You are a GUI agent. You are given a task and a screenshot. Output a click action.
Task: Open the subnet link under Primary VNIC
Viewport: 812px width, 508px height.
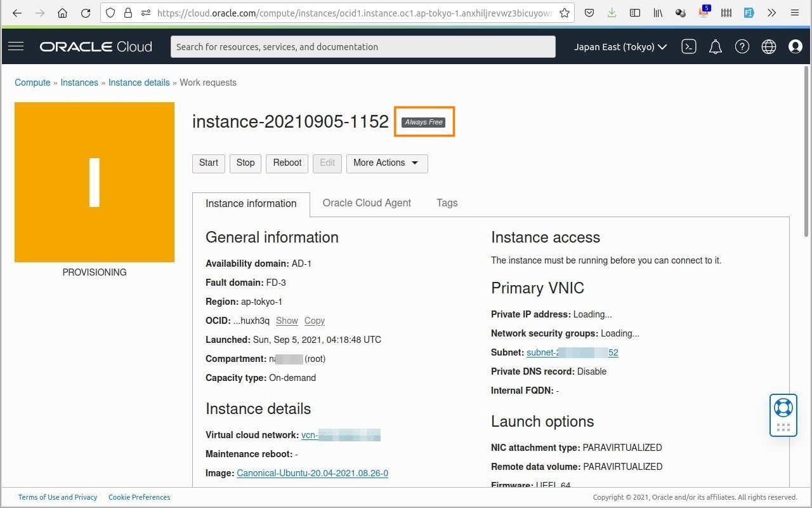pyautogui.click(x=572, y=352)
